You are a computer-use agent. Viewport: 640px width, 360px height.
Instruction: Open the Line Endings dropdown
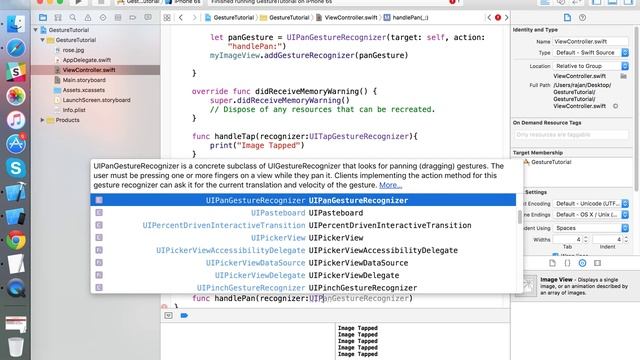point(591,215)
